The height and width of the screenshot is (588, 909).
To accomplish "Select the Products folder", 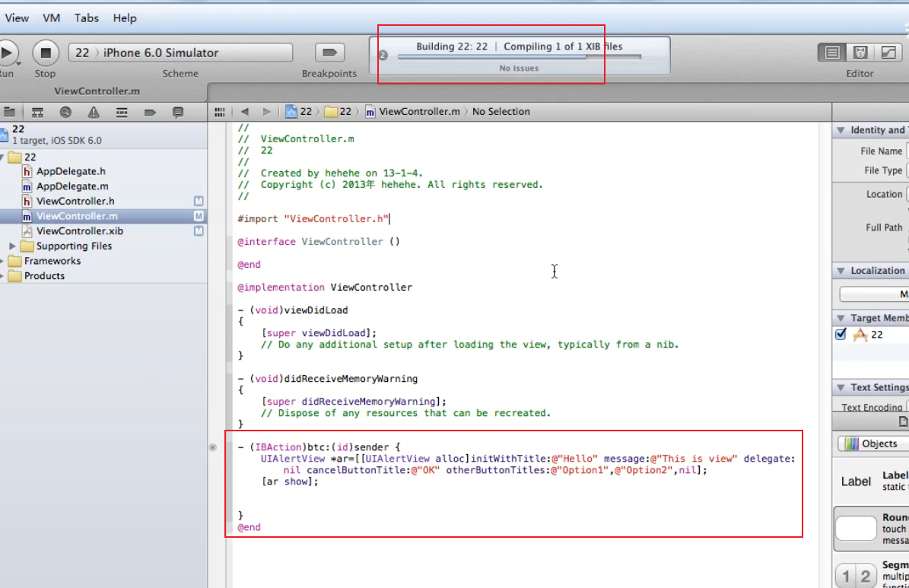I will 44,276.
